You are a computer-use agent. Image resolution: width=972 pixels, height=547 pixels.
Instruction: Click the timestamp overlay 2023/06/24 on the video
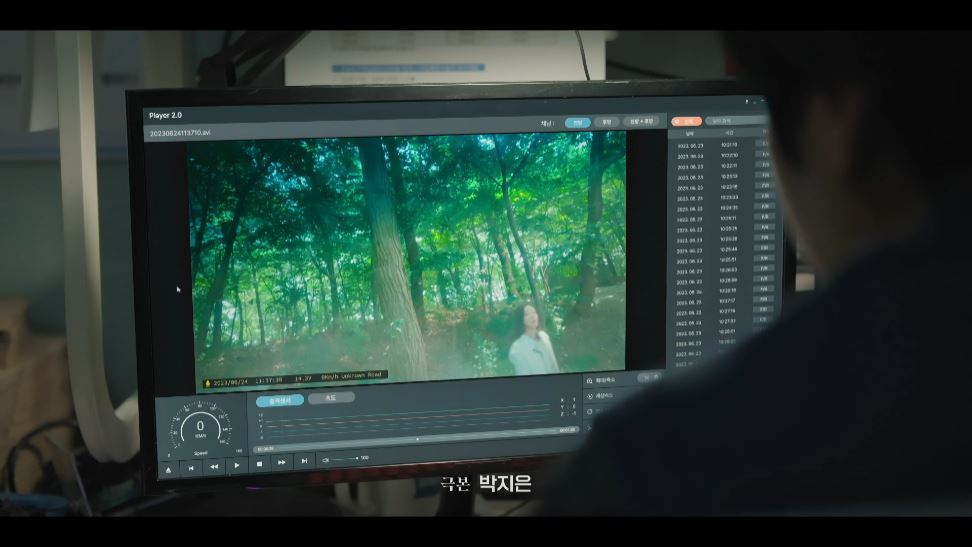tap(231, 383)
